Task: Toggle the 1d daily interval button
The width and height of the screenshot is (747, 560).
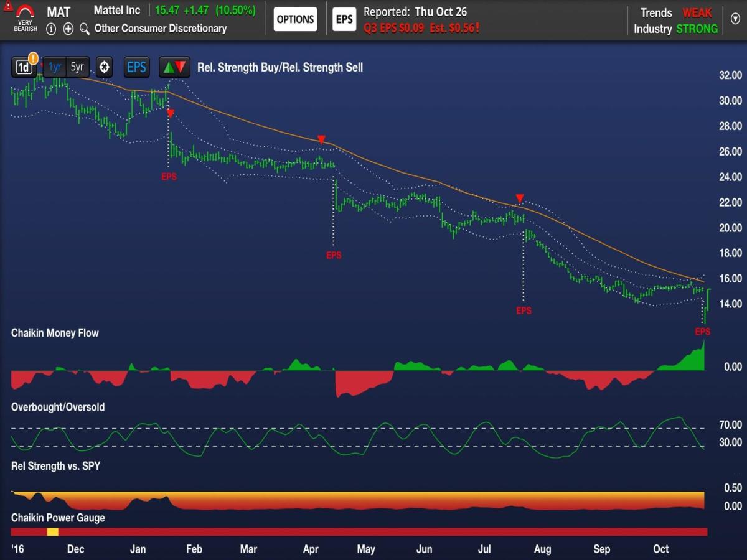Action: (x=23, y=68)
